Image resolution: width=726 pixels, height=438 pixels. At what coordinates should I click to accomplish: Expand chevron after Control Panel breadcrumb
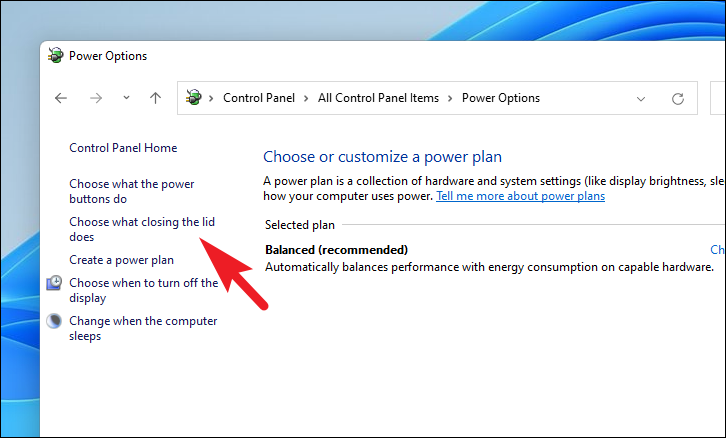tap(306, 99)
